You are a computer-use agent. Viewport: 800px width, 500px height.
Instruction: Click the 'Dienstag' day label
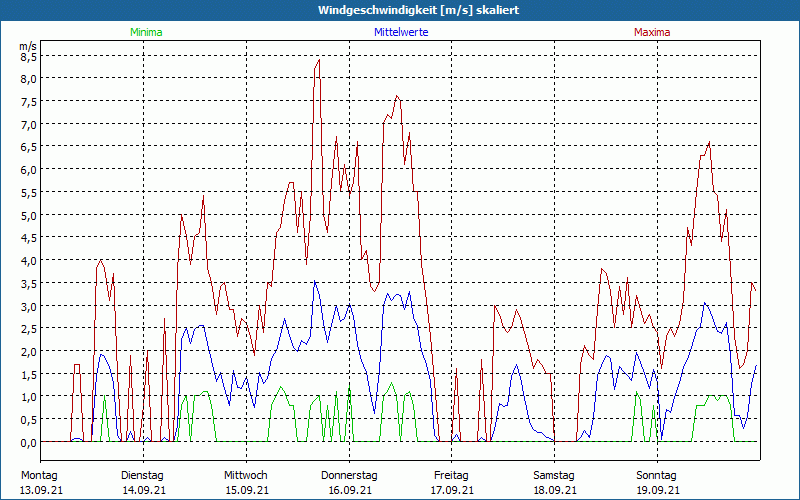(x=142, y=476)
